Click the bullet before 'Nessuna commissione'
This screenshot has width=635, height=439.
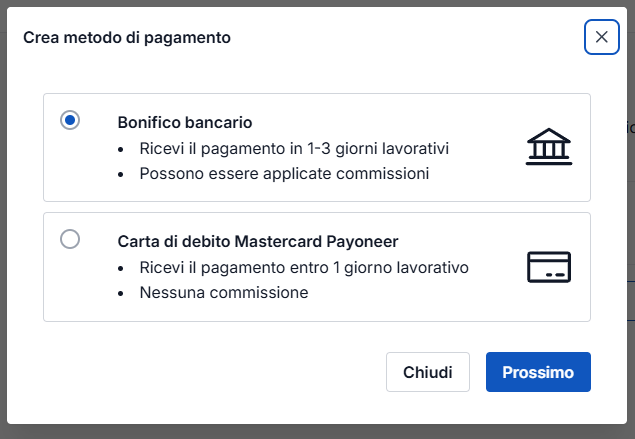click(x=121, y=293)
